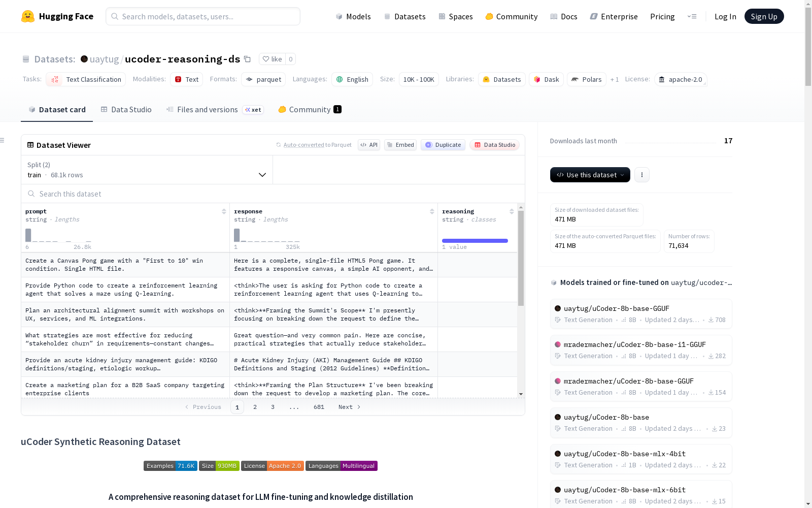Click the Data Studio button in viewer
Viewport: 812px width, 508px height.
[x=495, y=145]
